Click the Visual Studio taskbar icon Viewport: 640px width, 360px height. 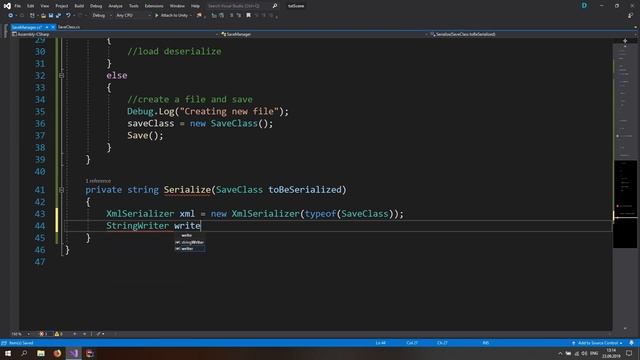pyautogui.click(x=73, y=353)
